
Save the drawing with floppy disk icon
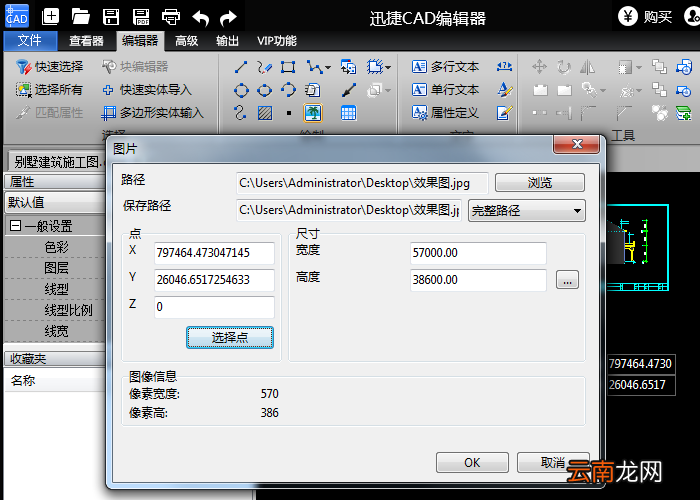(111, 17)
